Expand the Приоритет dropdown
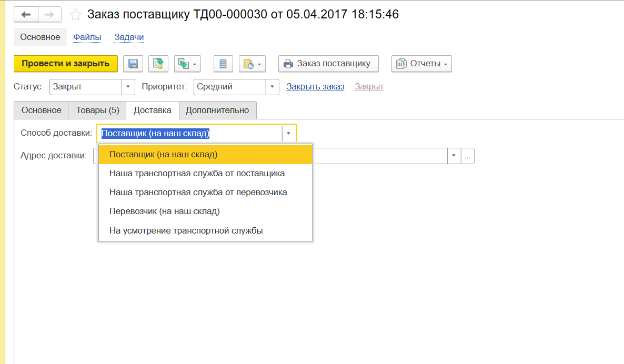 (x=272, y=87)
